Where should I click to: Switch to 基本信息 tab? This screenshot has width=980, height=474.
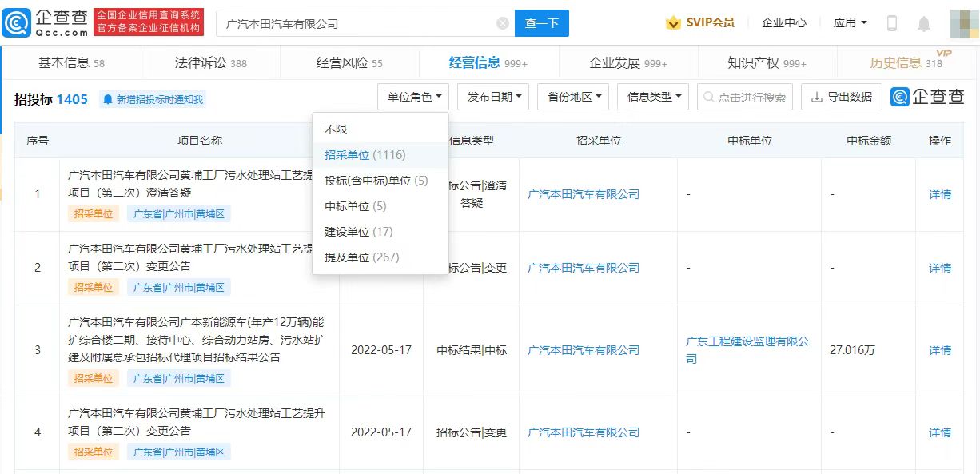[71, 62]
